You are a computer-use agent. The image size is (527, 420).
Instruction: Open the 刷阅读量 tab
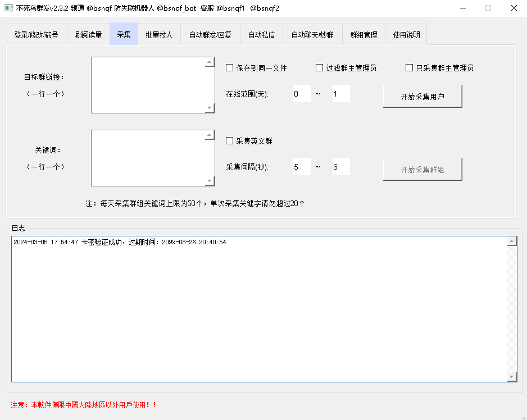click(x=88, y=35)
